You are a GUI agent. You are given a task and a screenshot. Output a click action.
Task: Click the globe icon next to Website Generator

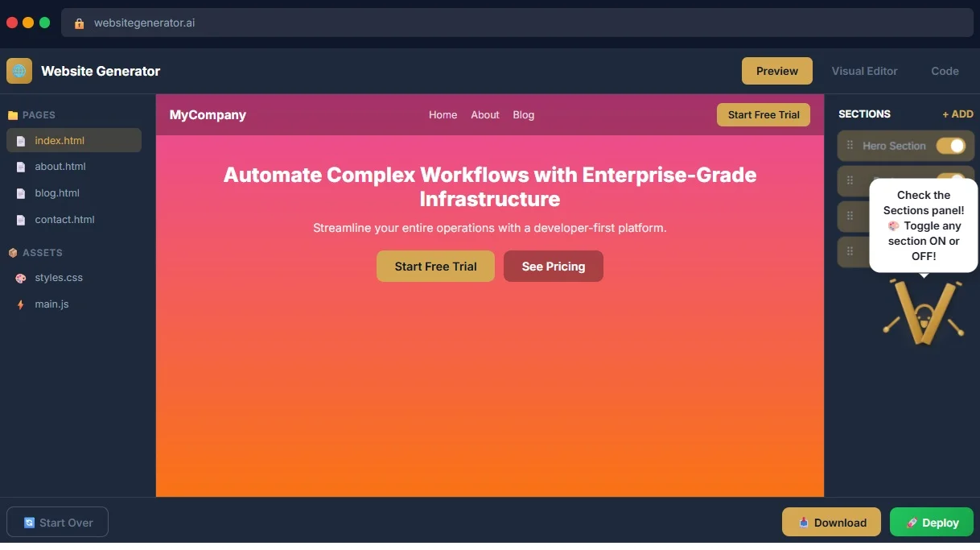pos(19,71)
